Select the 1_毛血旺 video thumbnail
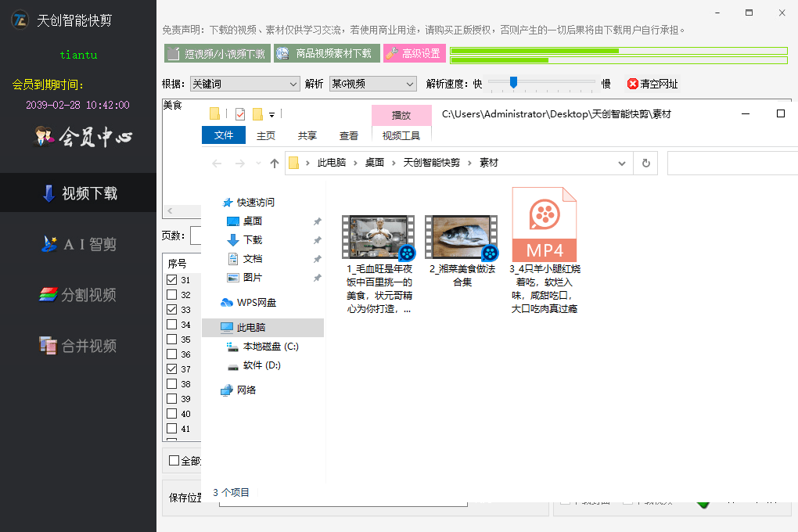This screenshot has height=532, width=798. [x=378, y=237]
